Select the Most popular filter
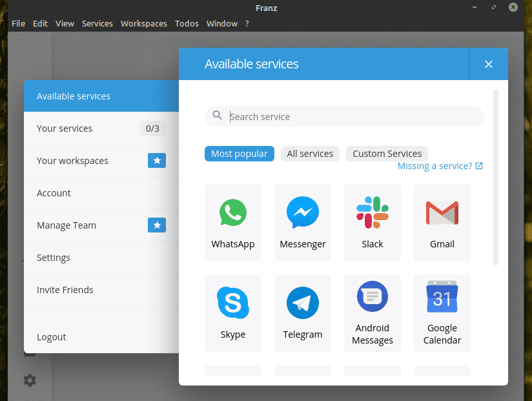 point(240,154)
